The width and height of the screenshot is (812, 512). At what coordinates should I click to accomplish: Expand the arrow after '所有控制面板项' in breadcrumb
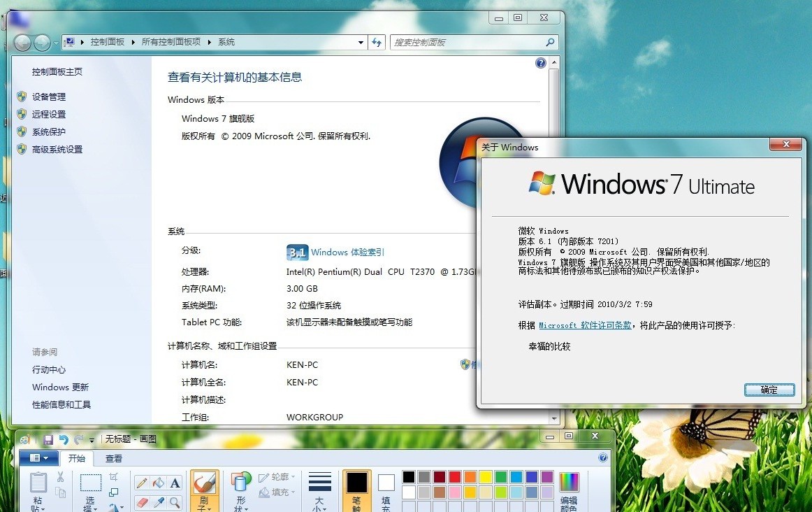coord(210,43)
